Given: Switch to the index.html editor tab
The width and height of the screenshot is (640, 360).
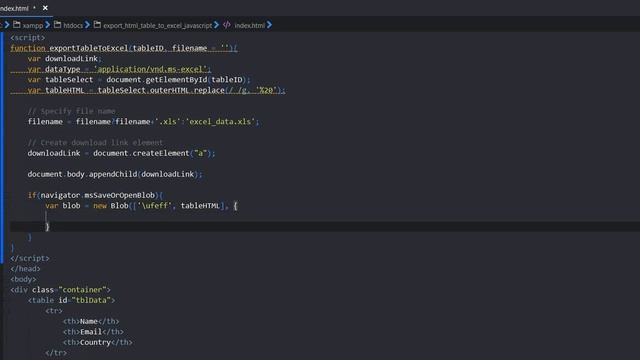Looking at the screenshot, I should pyautogui.click(x=14, y=8).
